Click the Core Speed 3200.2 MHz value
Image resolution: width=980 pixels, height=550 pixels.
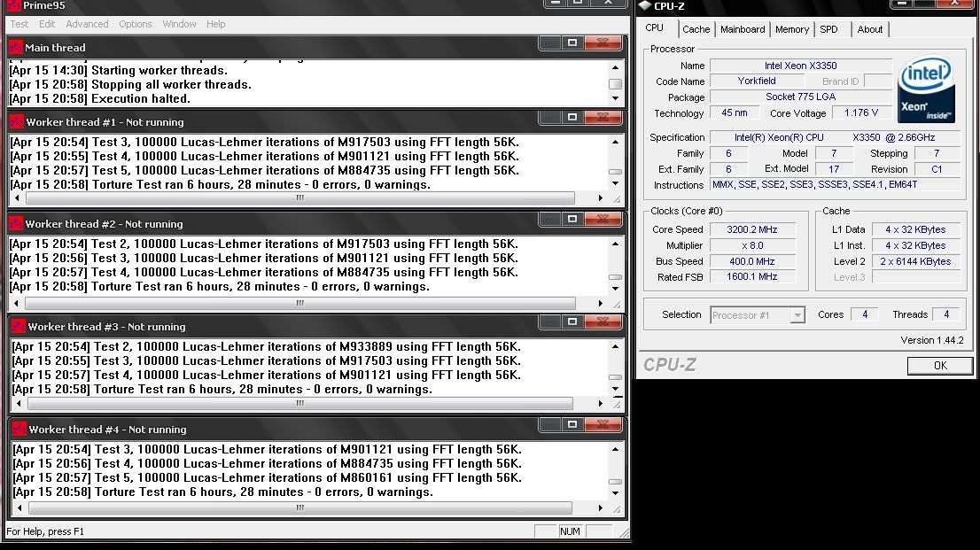[752, 229]
